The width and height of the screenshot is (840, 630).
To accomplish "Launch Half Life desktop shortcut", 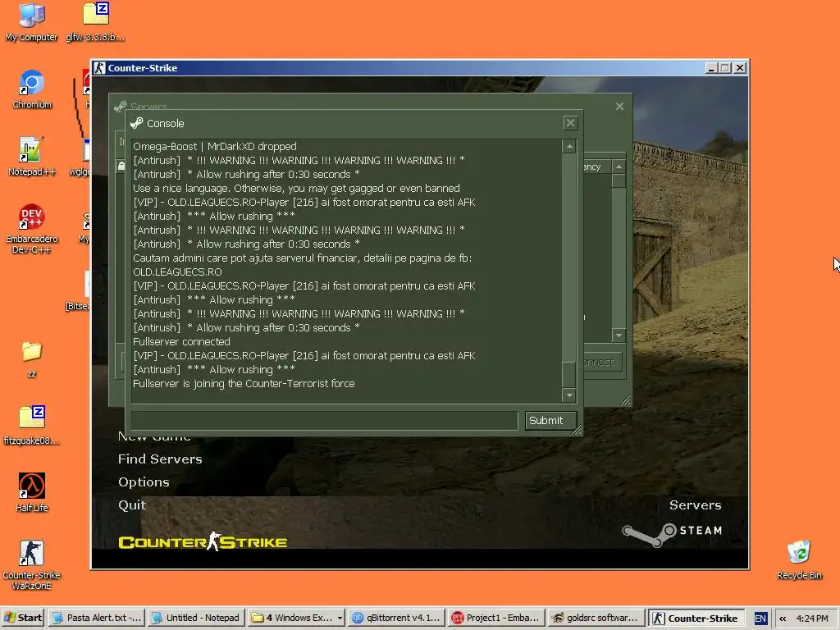I will pyautogui.click(x=32, y=492).
